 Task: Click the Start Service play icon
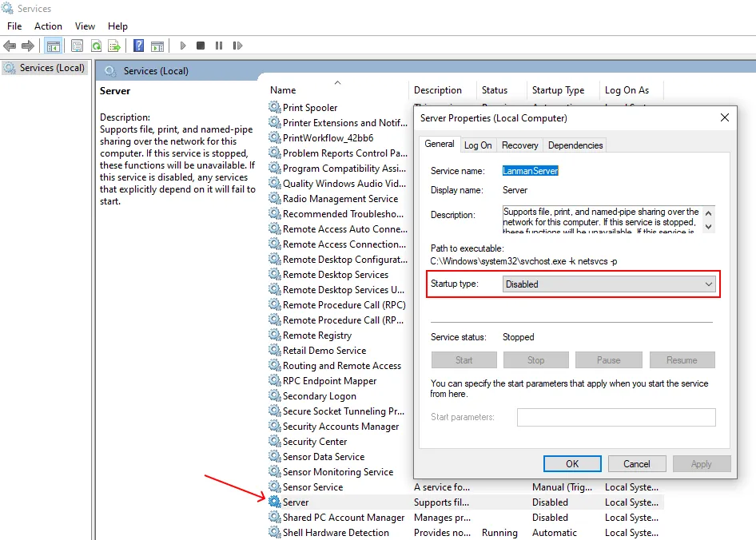tap(183, 46)
